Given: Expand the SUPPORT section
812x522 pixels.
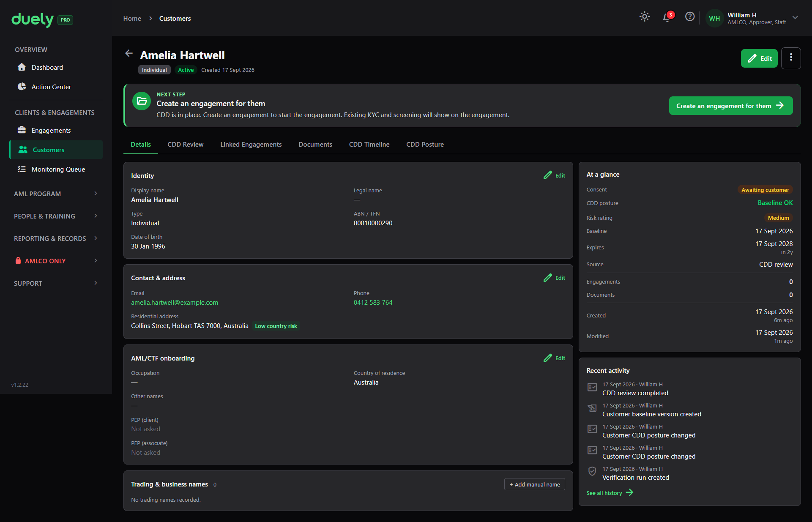Looking at the screenshot, I should 56,283.
